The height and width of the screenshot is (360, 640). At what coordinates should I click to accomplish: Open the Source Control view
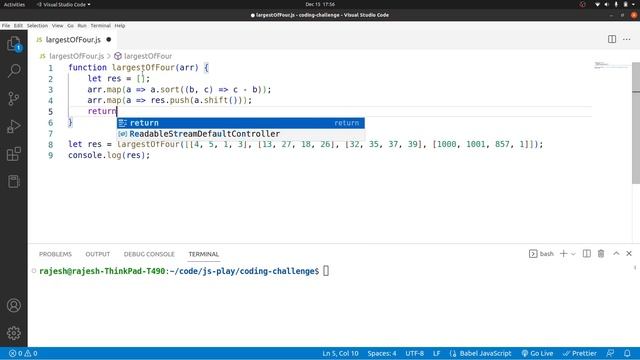14,99
